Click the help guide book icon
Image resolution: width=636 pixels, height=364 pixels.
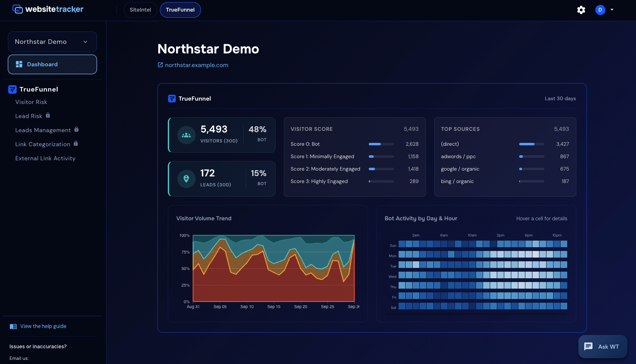[13, 326]
